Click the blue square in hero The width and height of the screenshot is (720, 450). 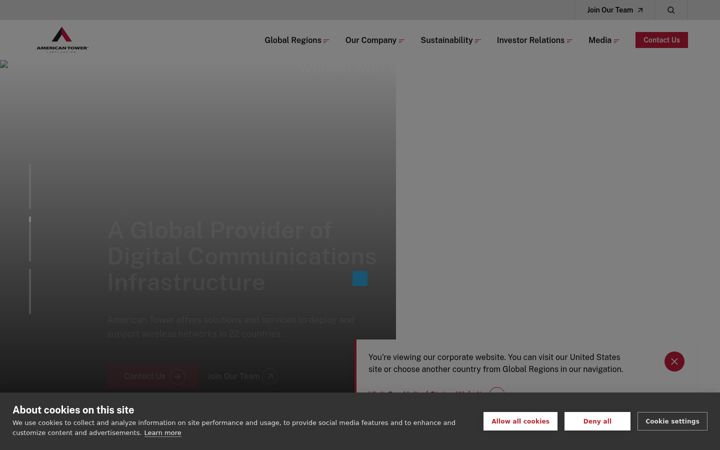tap(360, 278)
